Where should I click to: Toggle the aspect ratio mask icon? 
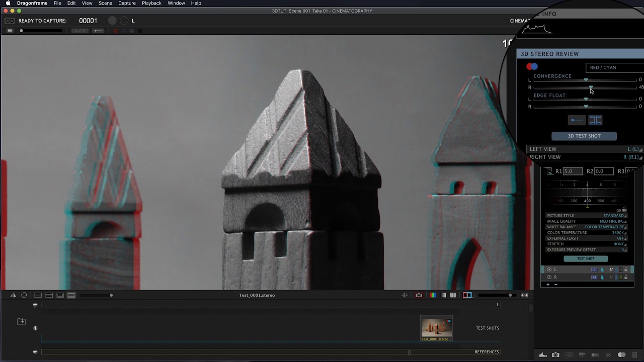click(x=60, y=295)
